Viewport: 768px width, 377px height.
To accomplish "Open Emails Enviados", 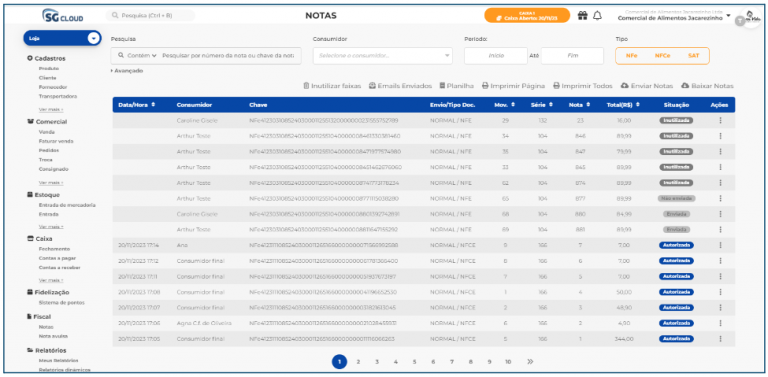I will (400, 86).
